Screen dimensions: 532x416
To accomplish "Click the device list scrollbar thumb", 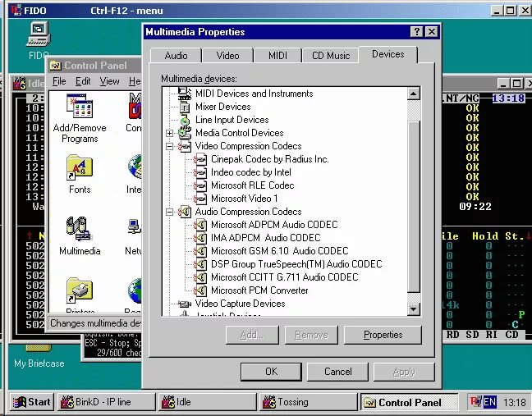I will (x=413, y=206).
